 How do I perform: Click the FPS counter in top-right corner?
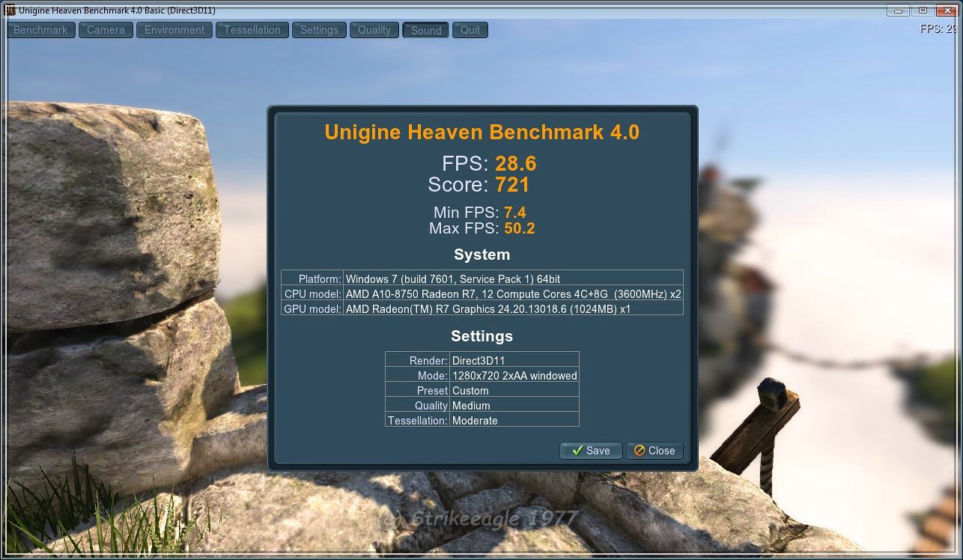tap(938, 29)
